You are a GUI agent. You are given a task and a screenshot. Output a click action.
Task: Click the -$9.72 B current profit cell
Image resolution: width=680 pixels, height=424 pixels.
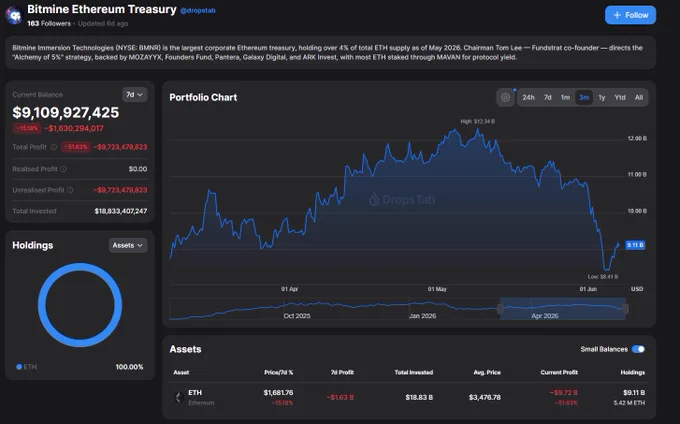click(x=563, y=393)
